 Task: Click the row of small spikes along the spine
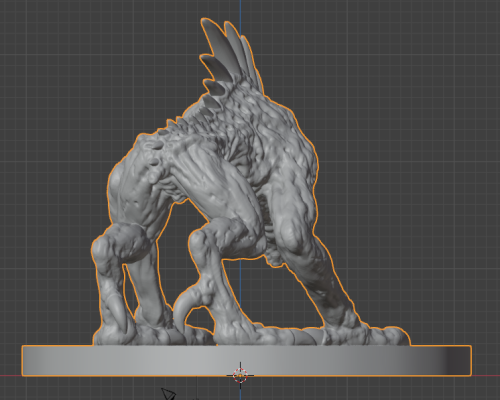(x=167, y=133)
